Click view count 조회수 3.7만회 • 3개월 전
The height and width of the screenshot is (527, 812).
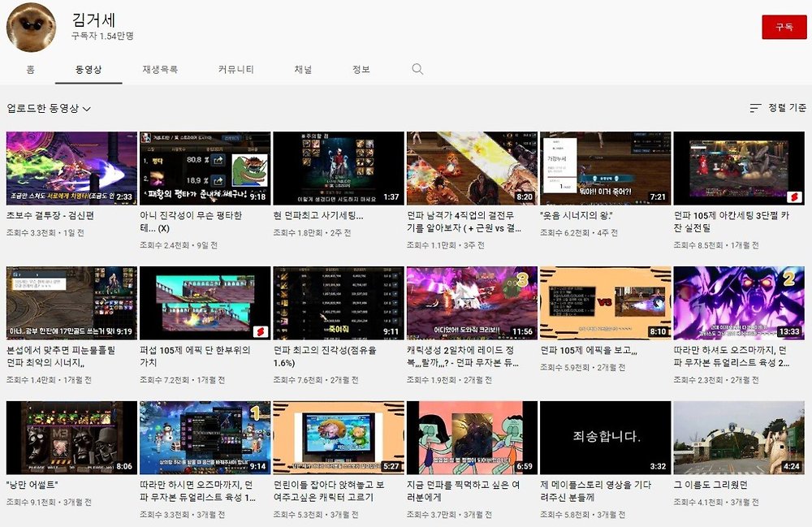click(449, 515)
